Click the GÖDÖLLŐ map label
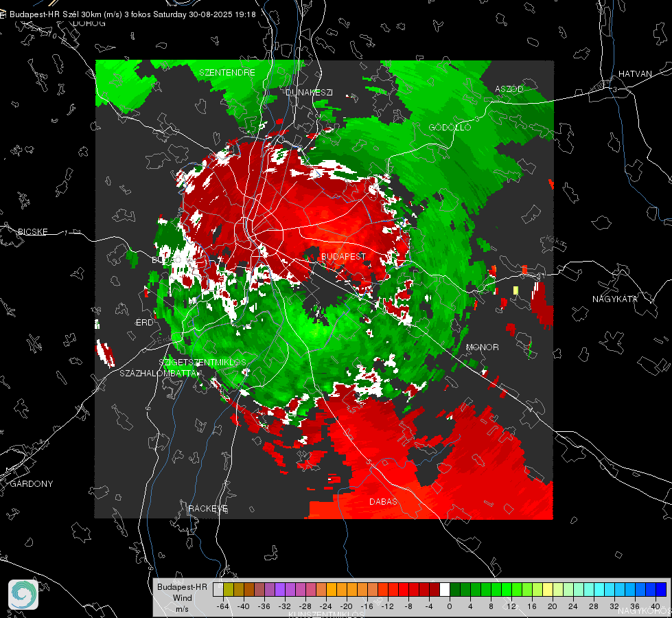Image resolution: width=672 pixels, height=618 pixels. (x=450, y=127)
